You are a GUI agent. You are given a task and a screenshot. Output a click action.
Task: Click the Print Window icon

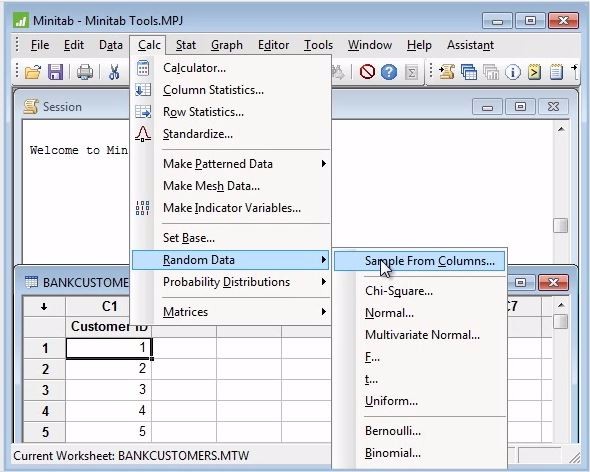click(x=85, y=72)
